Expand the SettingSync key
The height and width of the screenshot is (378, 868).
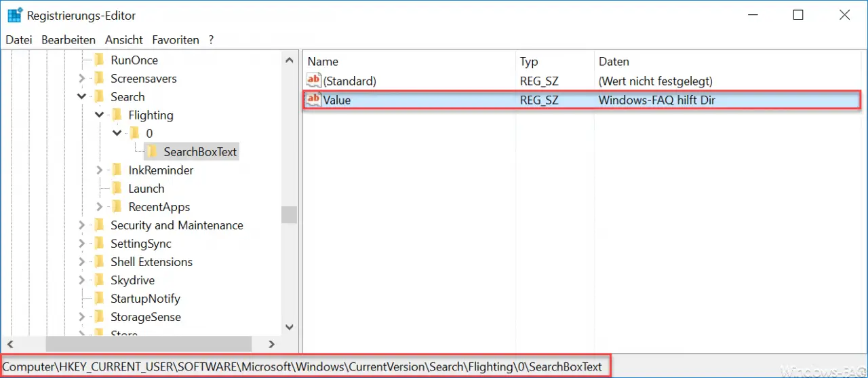coord(81,244)
